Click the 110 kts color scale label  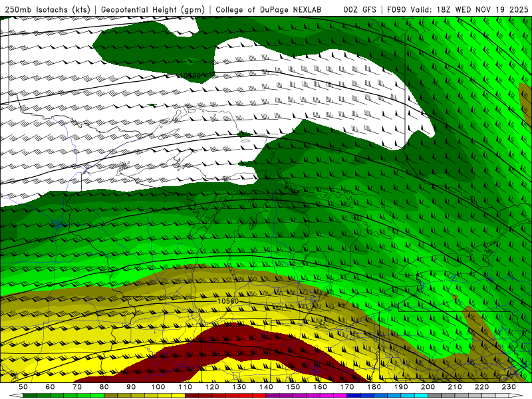pyautogui.click(x=186, y=387)
